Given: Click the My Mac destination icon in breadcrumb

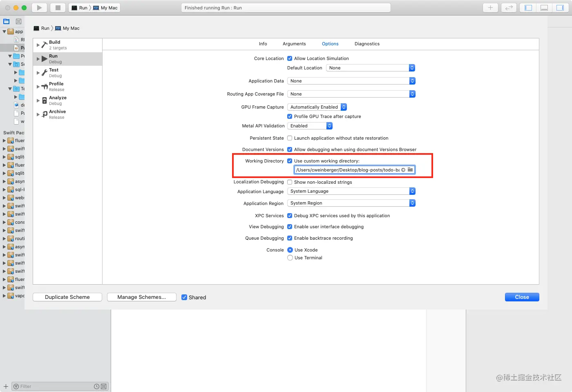Looking at the screenshot, I should tap(58, 28).
